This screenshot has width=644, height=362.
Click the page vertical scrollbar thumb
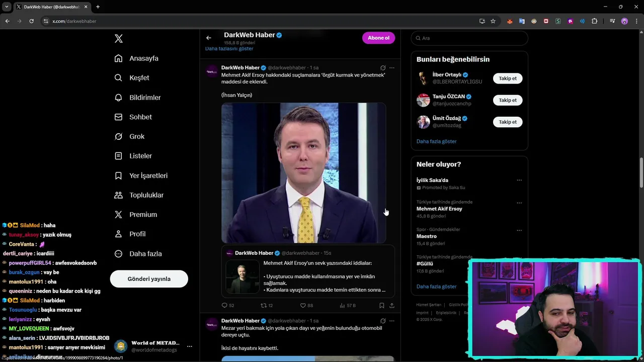point(641,172)
